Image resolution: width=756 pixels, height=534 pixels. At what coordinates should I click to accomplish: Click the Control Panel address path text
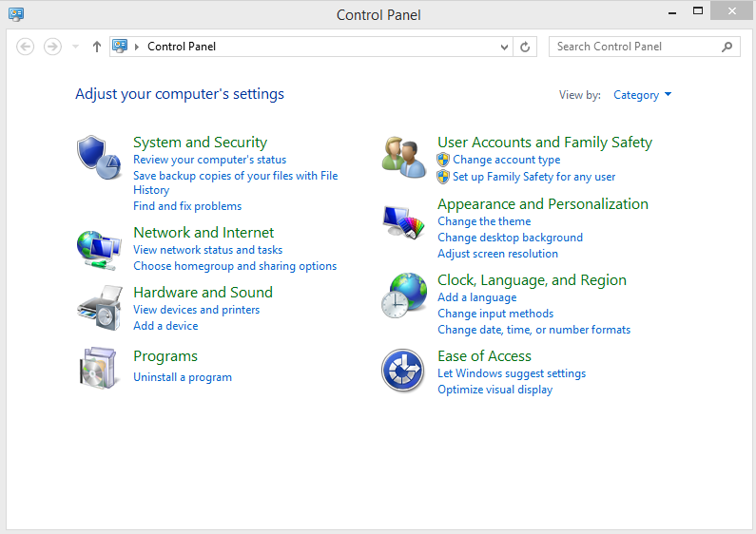coord(182,47)
